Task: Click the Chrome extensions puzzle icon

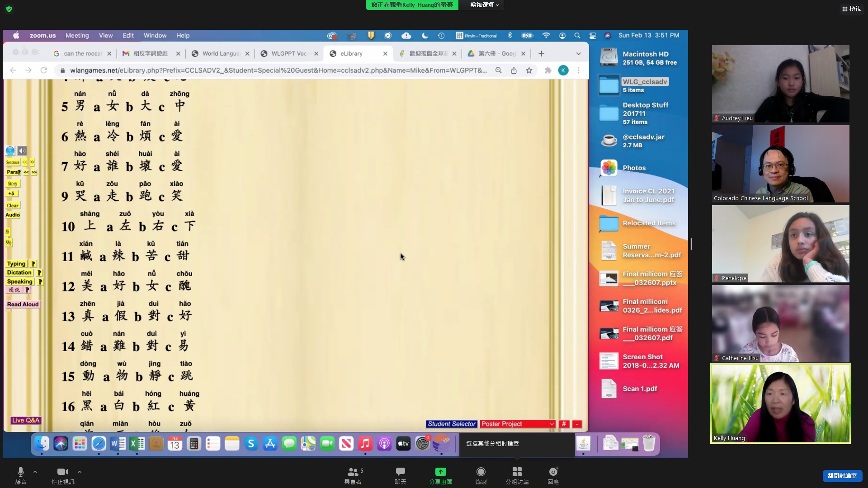Action: pos(548,70)
